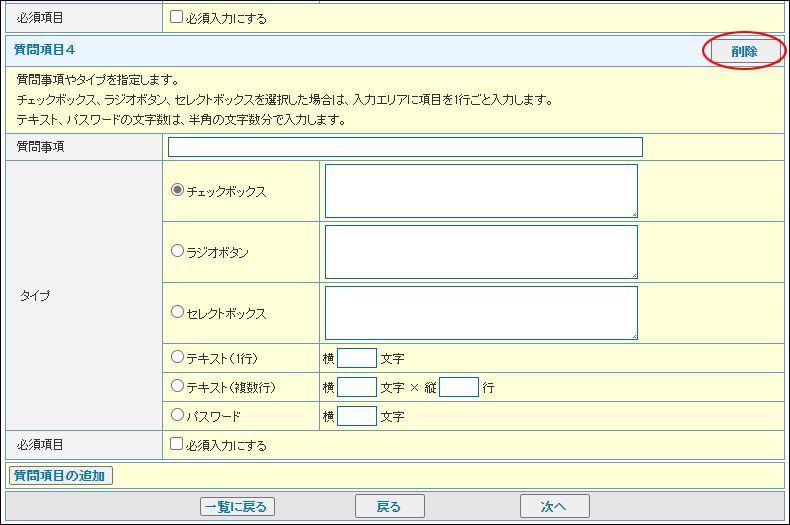Click the text area beside チェックボックス

[480, 190]
